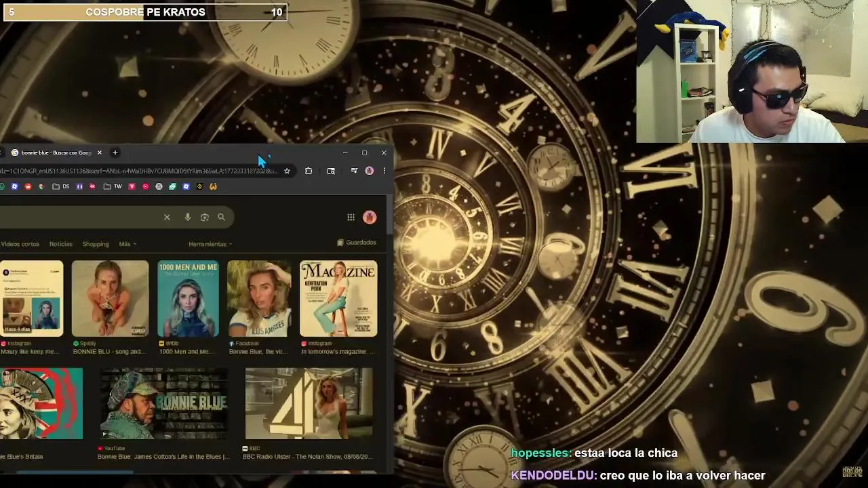This screenshot has width=868, height=488.
Task: Open the purple bookmark after DS folder
Action: click(x=79, y=186)
